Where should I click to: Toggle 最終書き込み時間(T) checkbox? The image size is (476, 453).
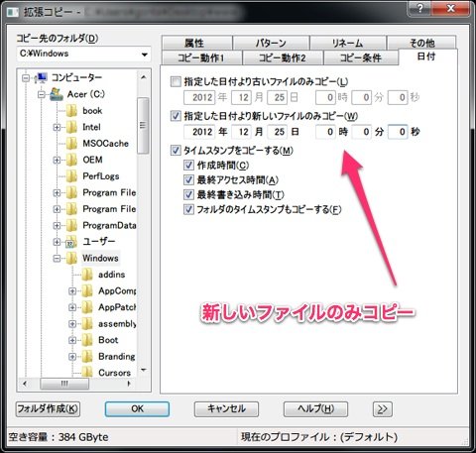click(188, 194)
